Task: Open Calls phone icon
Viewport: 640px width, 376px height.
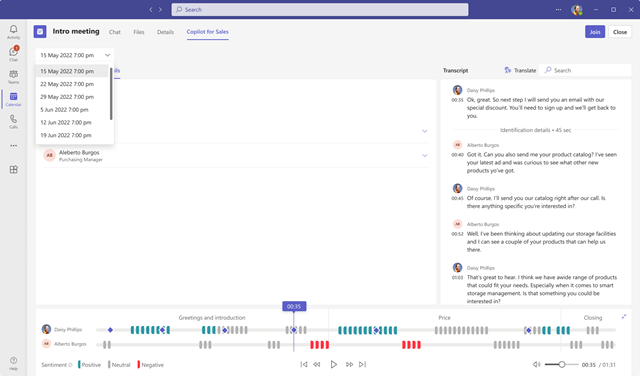Action: (x=13, y=121)
